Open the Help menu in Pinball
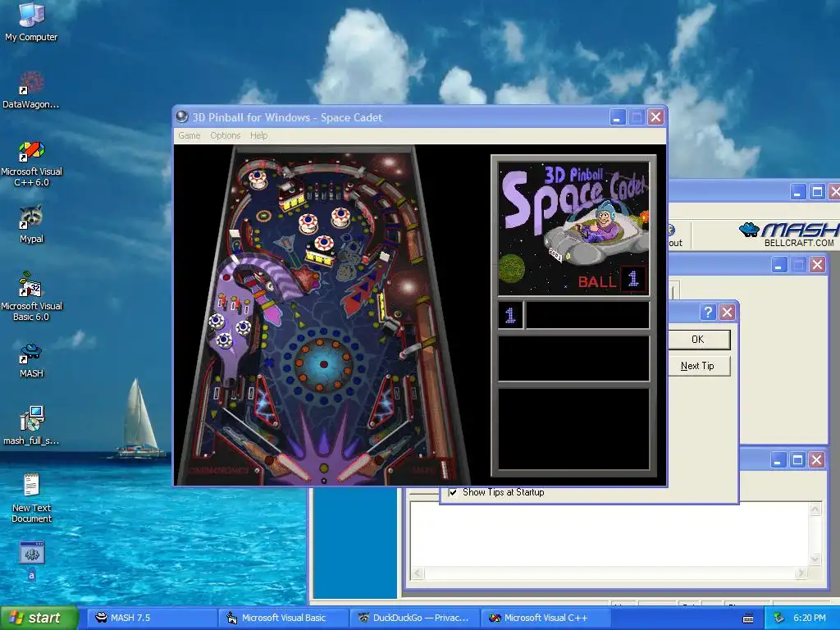The height and width of the screenshot is (630, 840). click(x=258, y=135)
